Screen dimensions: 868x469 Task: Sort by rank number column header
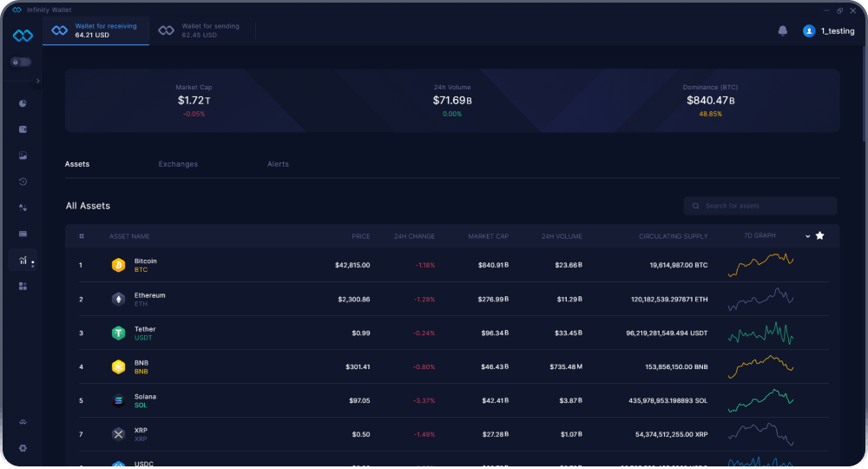tap(82, 236)
